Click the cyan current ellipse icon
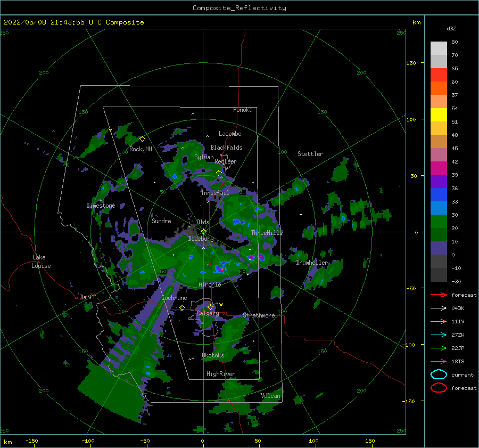 point(439,374)
